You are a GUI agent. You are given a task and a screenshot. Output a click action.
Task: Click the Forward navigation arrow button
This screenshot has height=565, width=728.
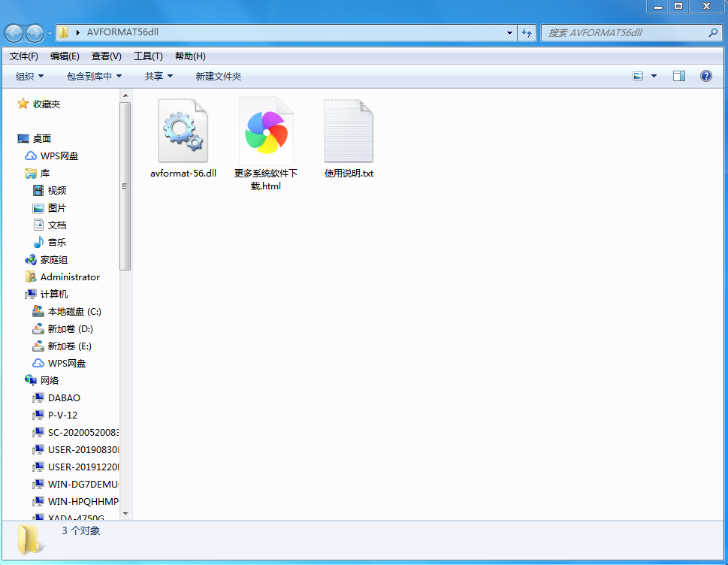pos(35,32)
